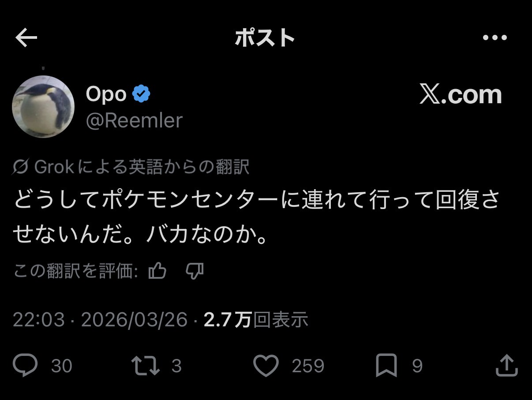Reply using the speech bubble icon
This screenshot has height=400, width=532.
25,366
